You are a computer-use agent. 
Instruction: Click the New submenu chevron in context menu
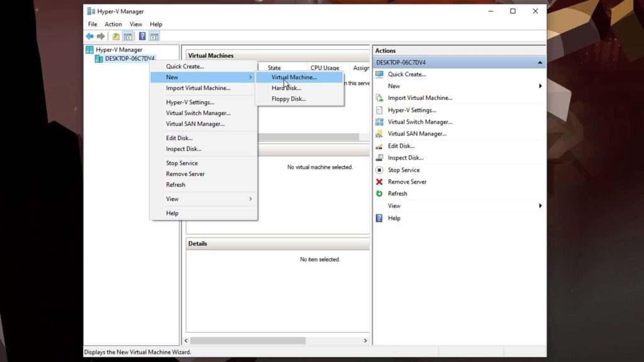tap(250, 77)
